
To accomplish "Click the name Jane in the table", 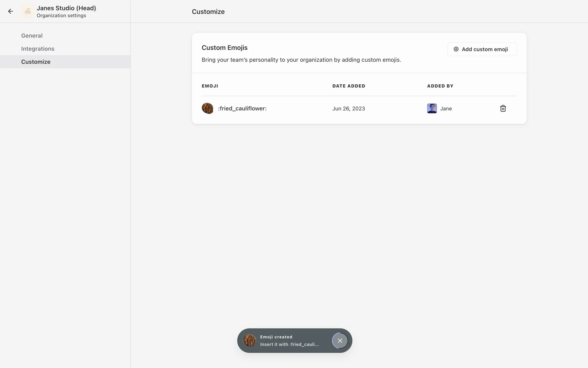I will point(446,109).
